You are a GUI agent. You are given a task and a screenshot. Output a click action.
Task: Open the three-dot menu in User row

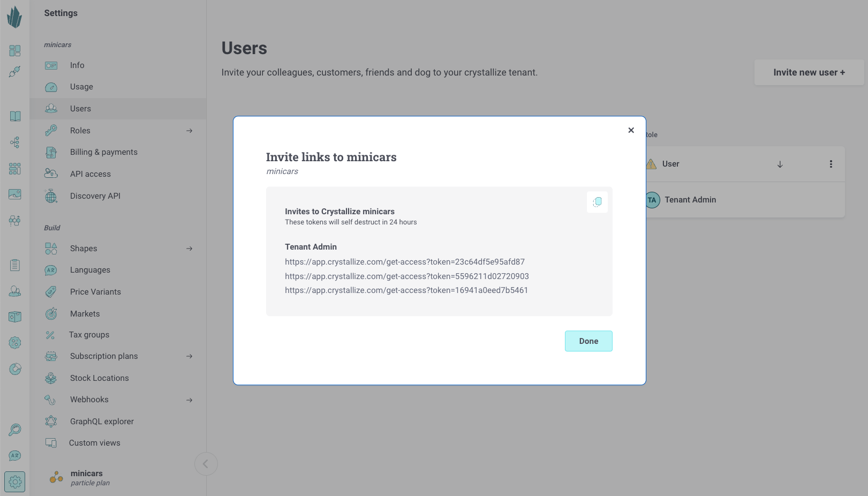pos(831,164)
